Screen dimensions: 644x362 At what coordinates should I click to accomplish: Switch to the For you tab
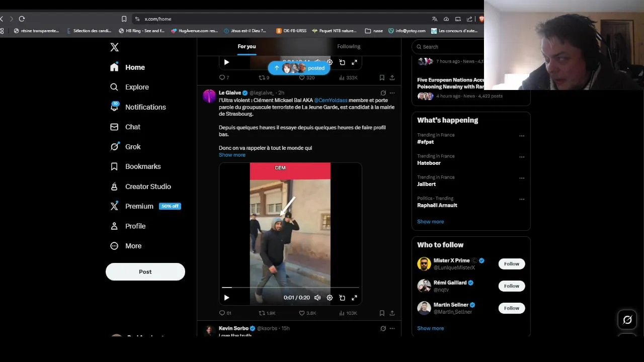pos(247,46)
